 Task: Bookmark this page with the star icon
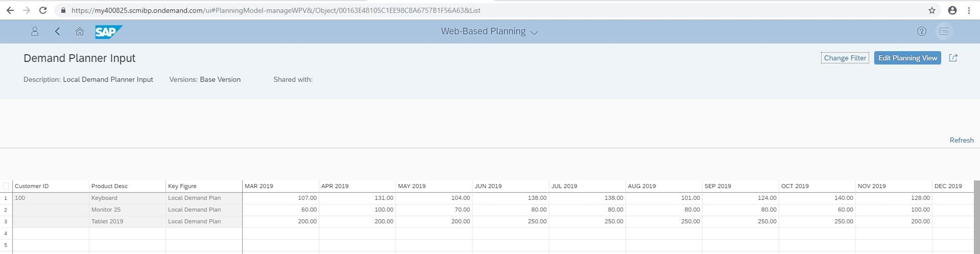point(932,10)
